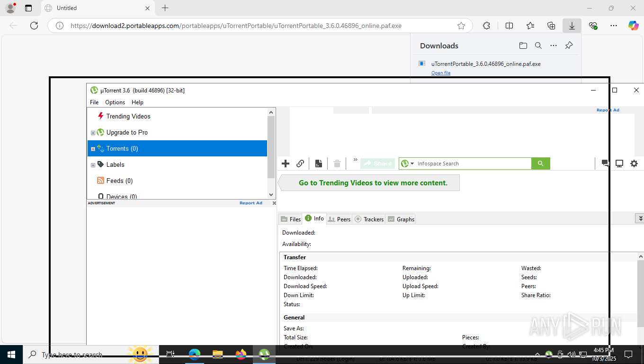
Task: Open uTorrent preferences gear icon
Action: (x=634, y=164)
